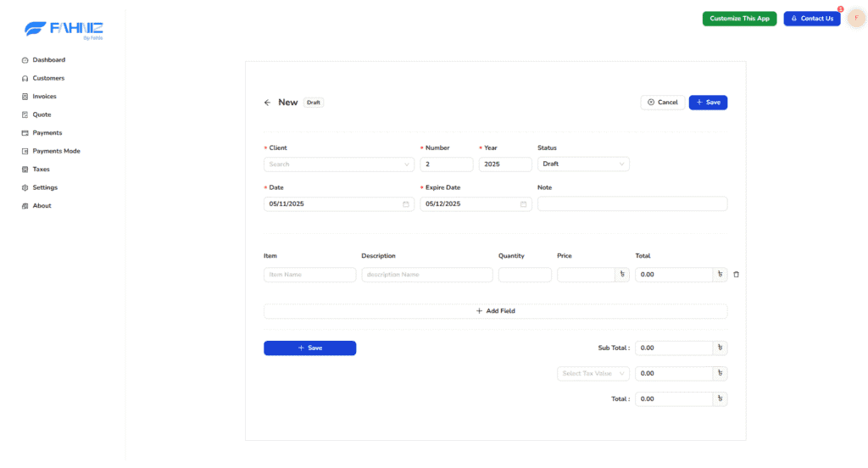Click the calendar icon in Expire Date field
The width and height of the screenshot is (868, 468).
(523, 204)
